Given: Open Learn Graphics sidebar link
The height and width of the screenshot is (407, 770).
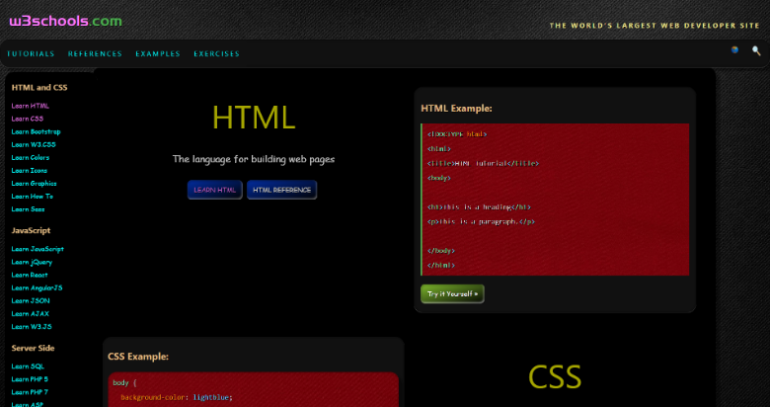Looking at the screenshot, I should point(34,183).
